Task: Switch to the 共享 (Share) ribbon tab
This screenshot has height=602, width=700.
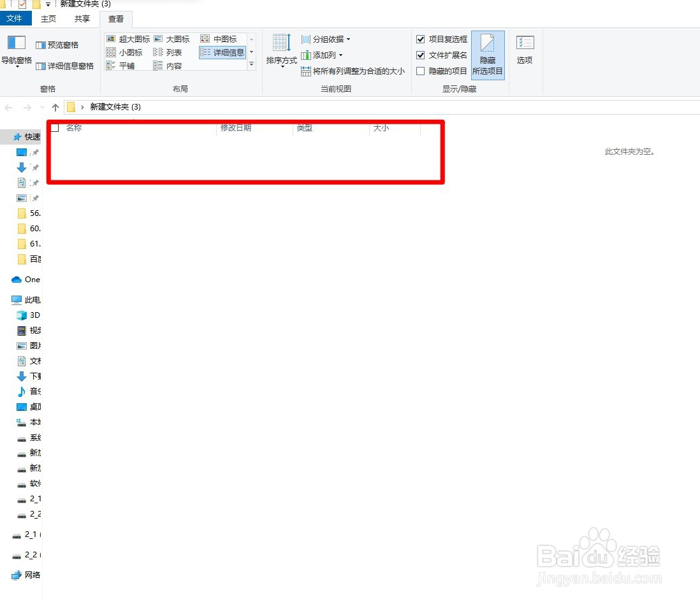Action: click(81, 18)
